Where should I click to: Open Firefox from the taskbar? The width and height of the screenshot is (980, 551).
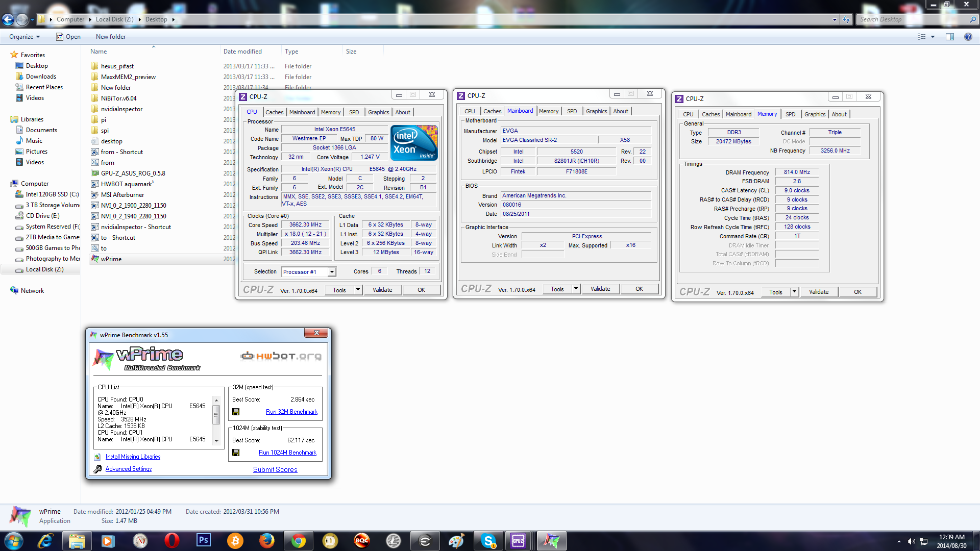pyautogui.click(x=267, y=541)
